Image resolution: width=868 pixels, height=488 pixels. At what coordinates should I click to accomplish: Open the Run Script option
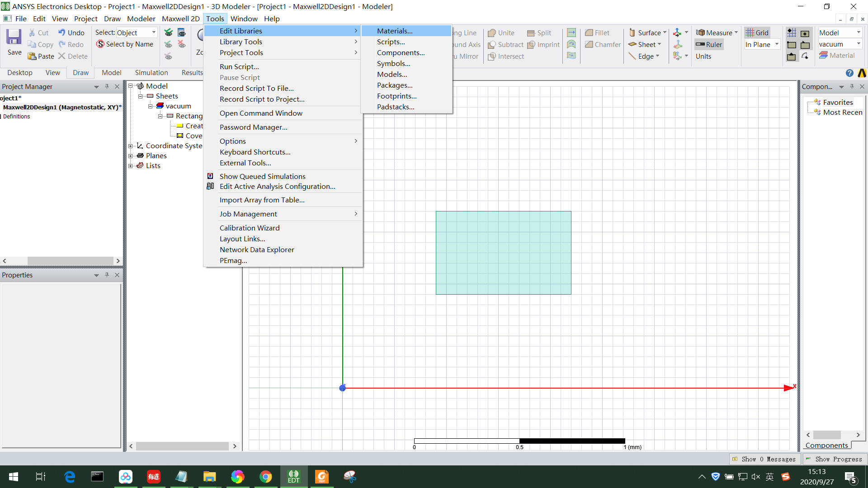(239, 66)
